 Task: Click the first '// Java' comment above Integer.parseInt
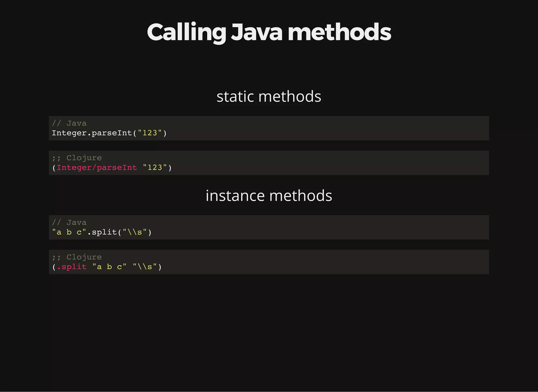pyautogui.click(x=69, y=123)
